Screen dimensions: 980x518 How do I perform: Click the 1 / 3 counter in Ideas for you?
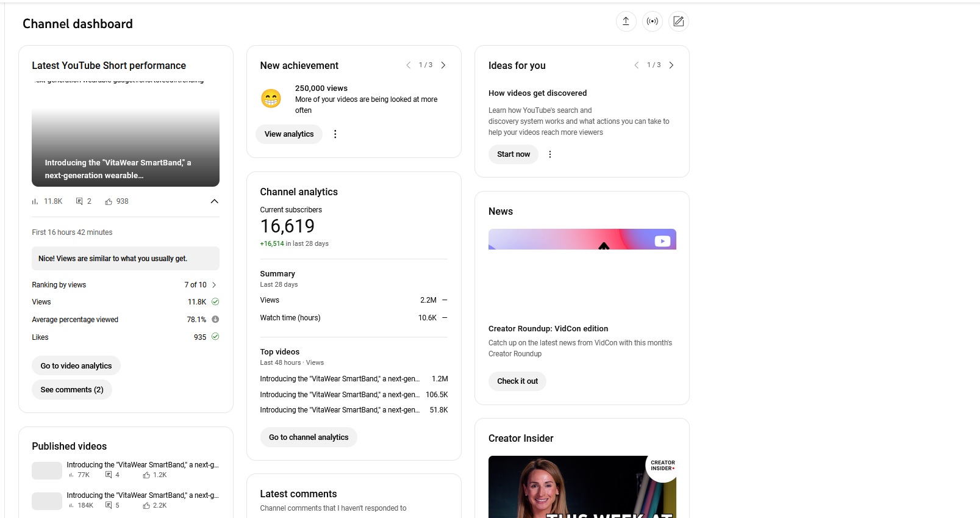[x=654, y=65]
